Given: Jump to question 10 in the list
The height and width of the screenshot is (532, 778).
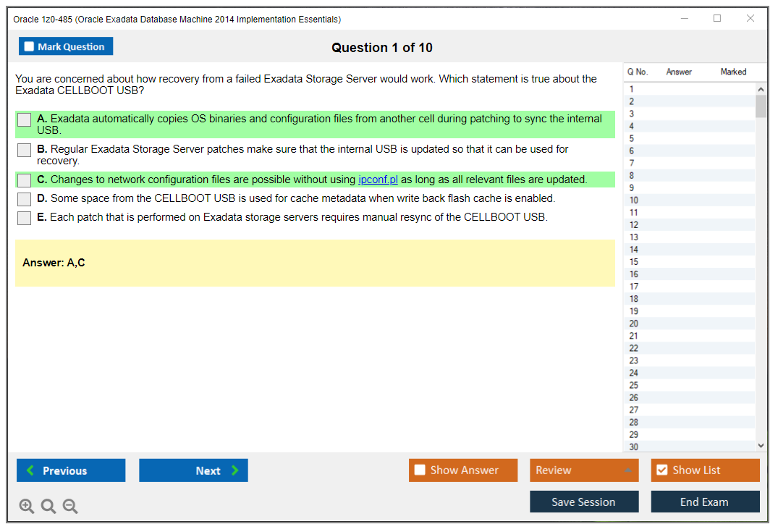Looking at the screenshot, I should coord(634,200).
